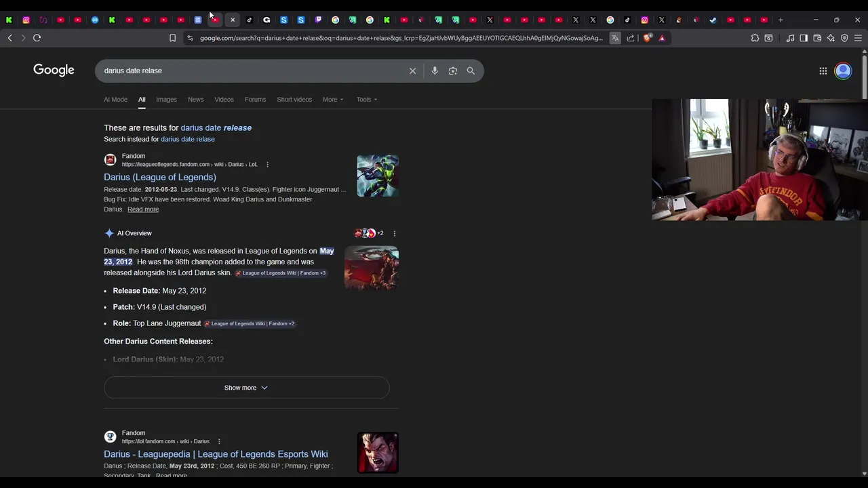868x488 pixels.
Task: Switch to Videos results
Action: pos(224,100)
